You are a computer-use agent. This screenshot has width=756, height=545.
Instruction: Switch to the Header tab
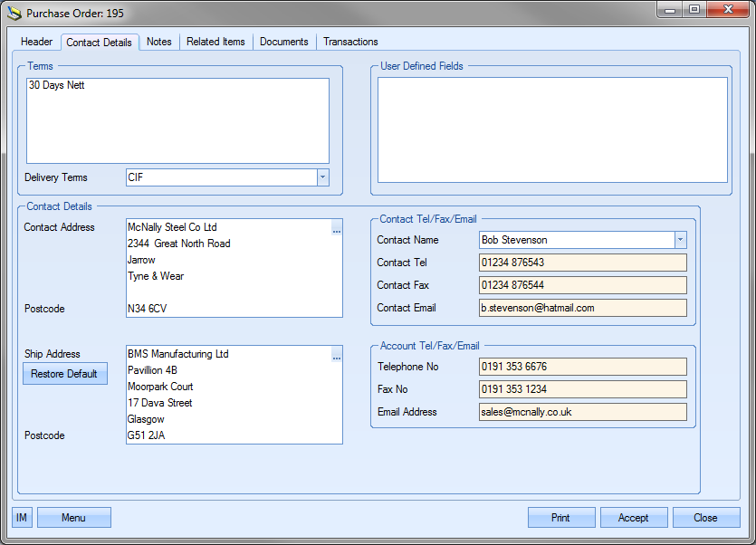[37, 42]
